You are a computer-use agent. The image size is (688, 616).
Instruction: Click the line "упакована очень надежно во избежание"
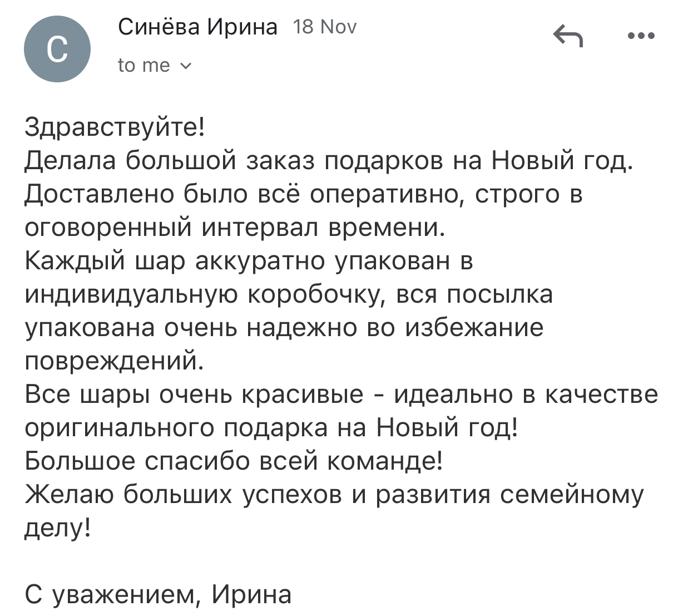tap(284, 328)
